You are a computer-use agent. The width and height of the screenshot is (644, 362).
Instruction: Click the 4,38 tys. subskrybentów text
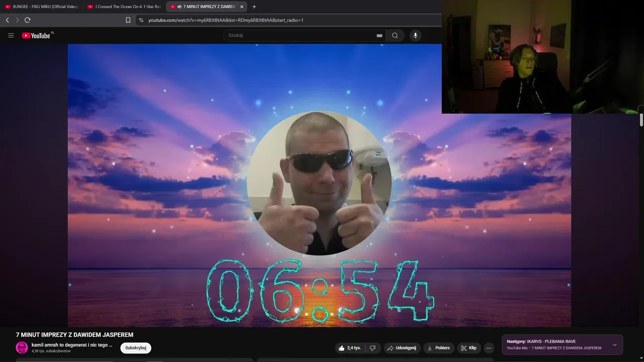(51, 351)
